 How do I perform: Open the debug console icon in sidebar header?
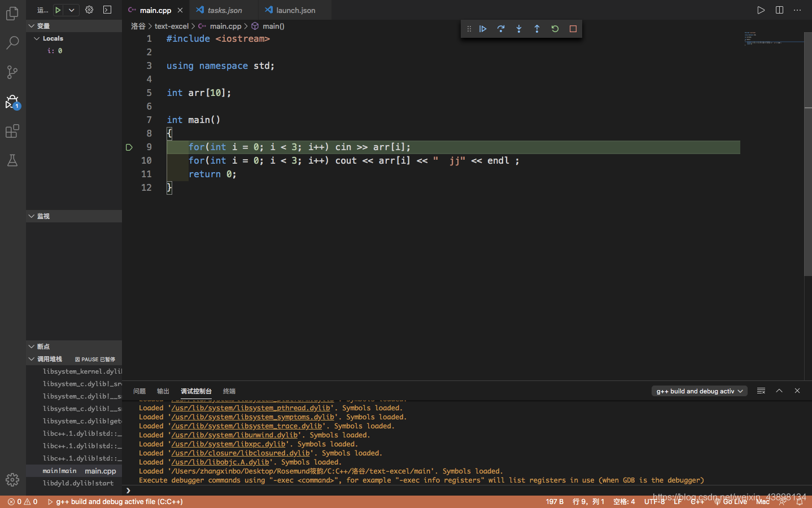(107, 10)
